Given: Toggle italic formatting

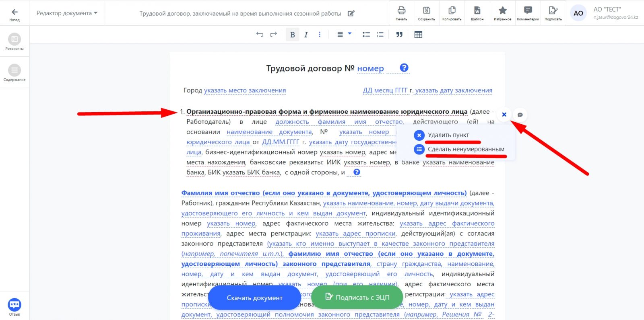Looking at the screenshot, I should [x=306, y=35].
